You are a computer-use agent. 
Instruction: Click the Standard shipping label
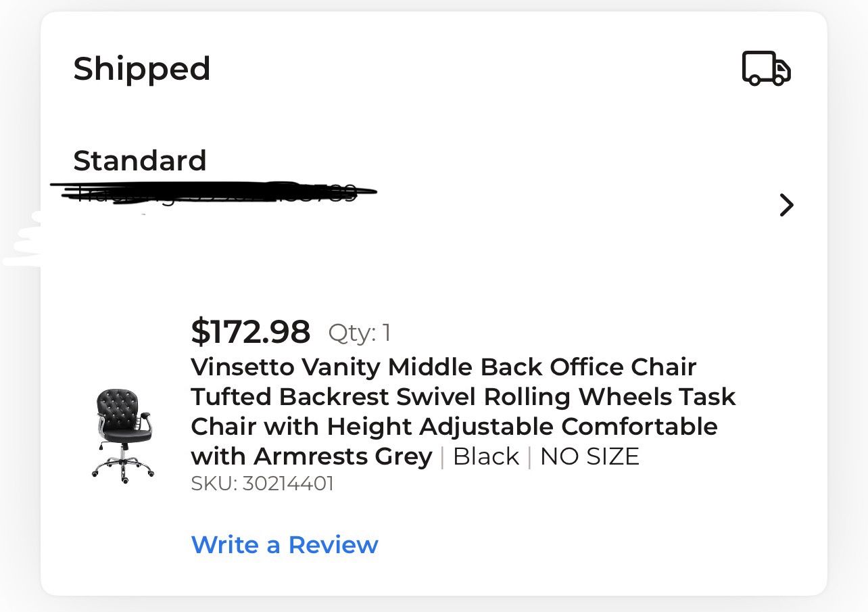pyautogui.click(x=140, y=161)
